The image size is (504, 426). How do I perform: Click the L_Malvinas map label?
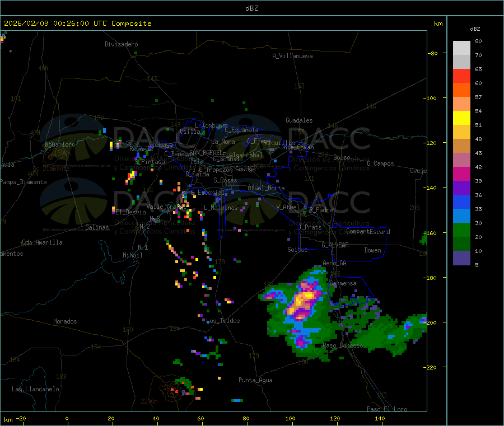point(221,208)
